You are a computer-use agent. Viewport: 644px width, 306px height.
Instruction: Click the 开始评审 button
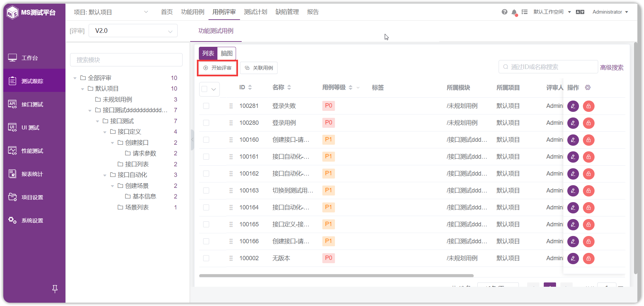point(217,68)
